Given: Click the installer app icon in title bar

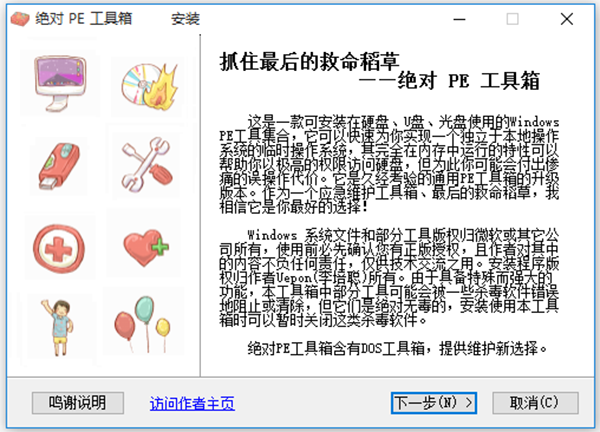Looking at the screenshot, I should pos(20,19).
